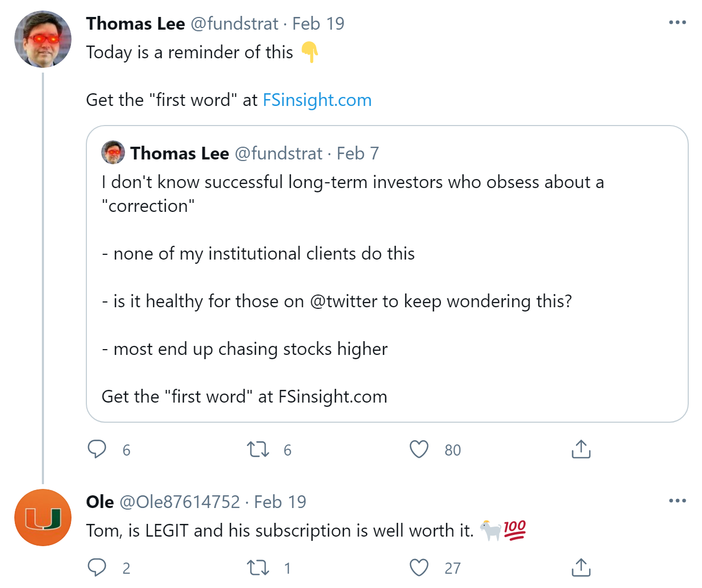Share Thomas Lee's Feb 19 tweet

pyautogui.click(x=581, y=449)
